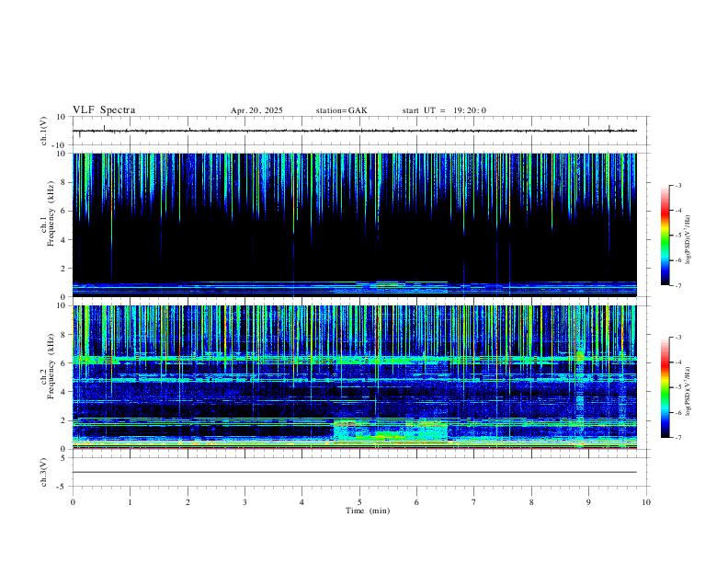Click the time axis tick label "1"
This screenshot has height=563, width=728.
tap(130, 502)
